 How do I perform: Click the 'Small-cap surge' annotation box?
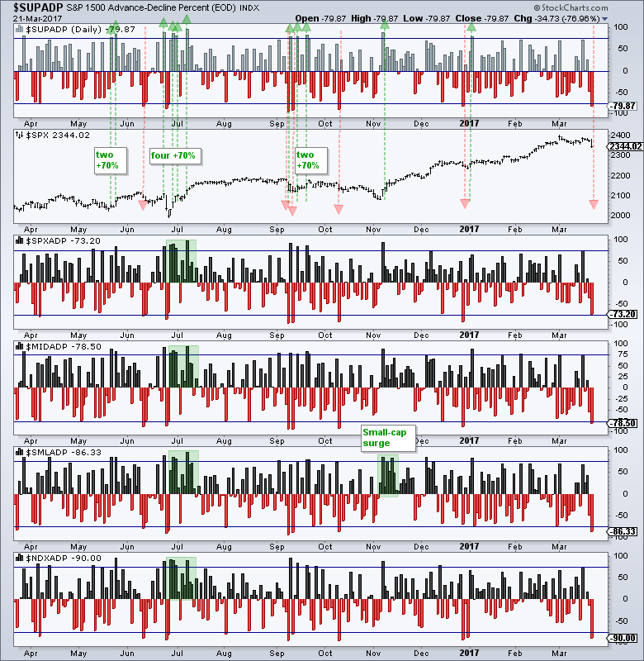[x=388, y=438]
